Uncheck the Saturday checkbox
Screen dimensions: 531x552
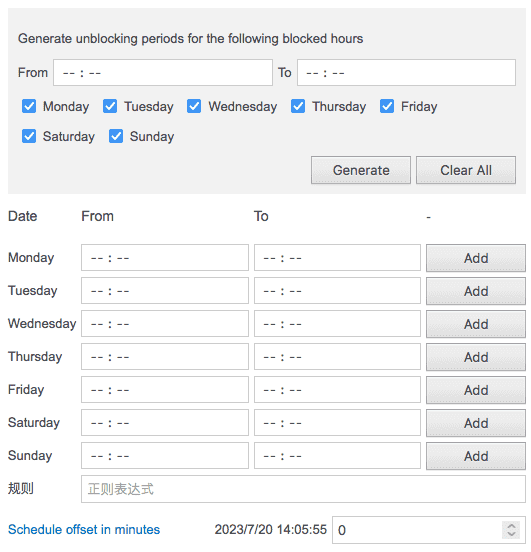click(29, 136)
